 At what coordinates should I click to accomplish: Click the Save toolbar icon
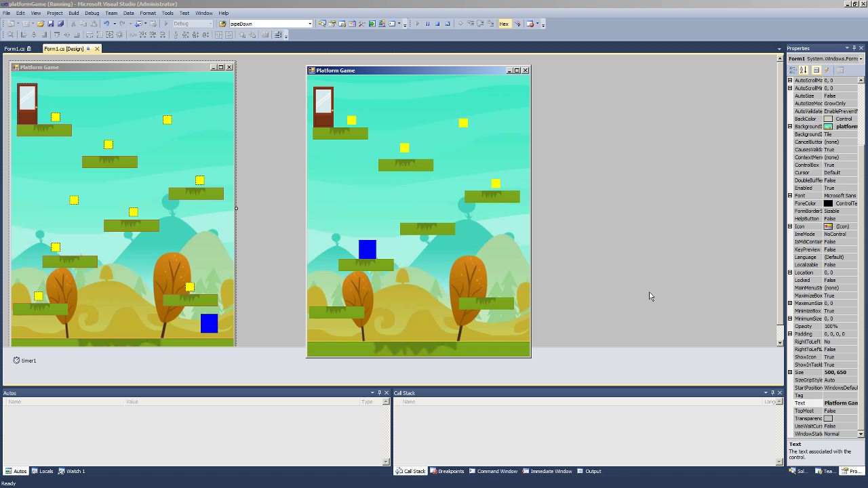point(51,24)
